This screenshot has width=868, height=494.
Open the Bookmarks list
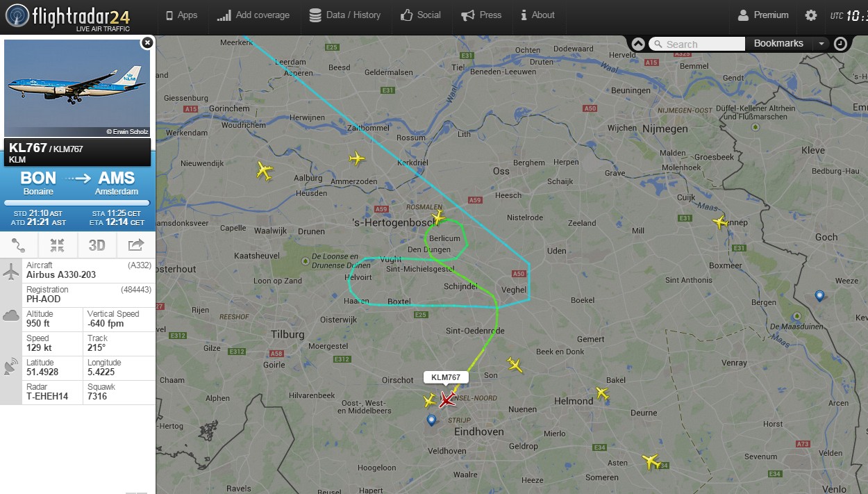[778, 43]
